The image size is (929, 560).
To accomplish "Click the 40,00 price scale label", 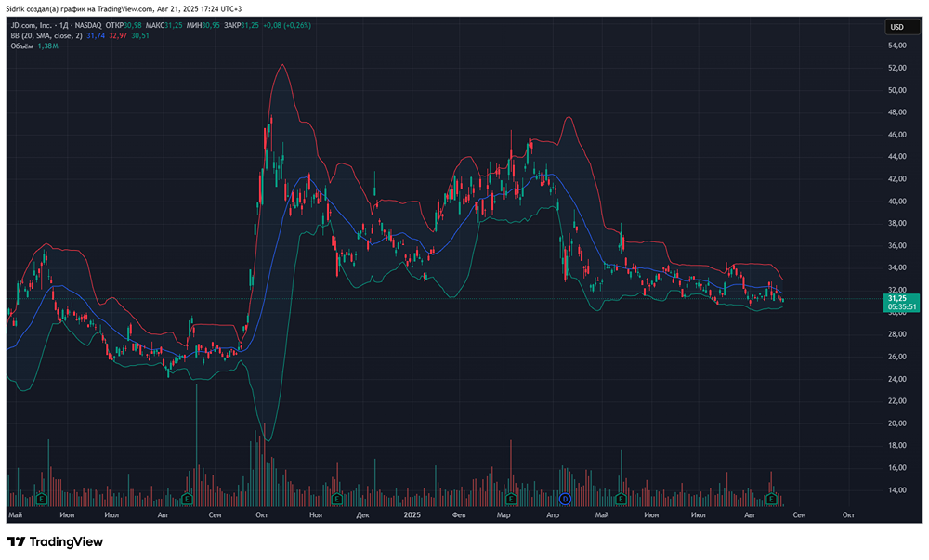I will [896, 202].
